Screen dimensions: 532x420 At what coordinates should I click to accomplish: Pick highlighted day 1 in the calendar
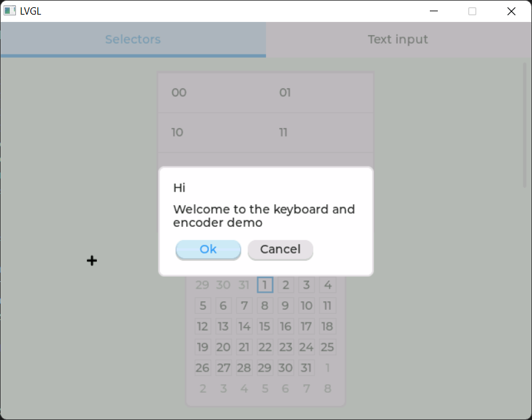pos(265,285)
